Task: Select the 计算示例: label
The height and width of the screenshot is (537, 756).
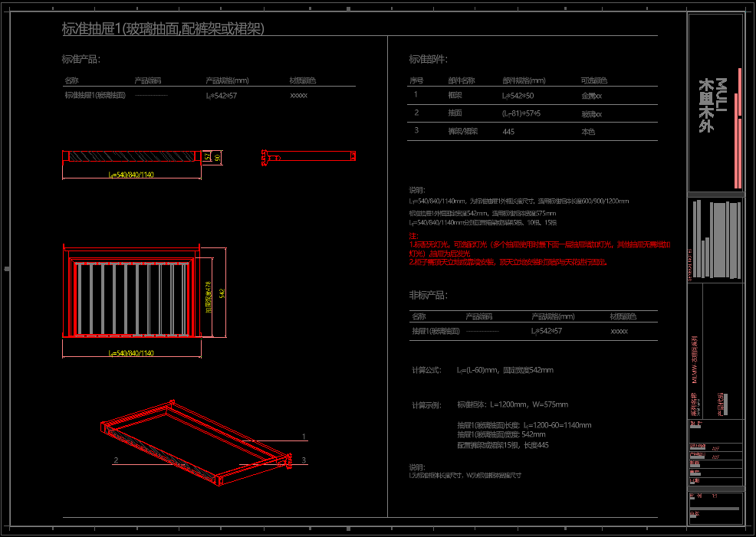Action: pyautogui.click(x=426, y=404)
